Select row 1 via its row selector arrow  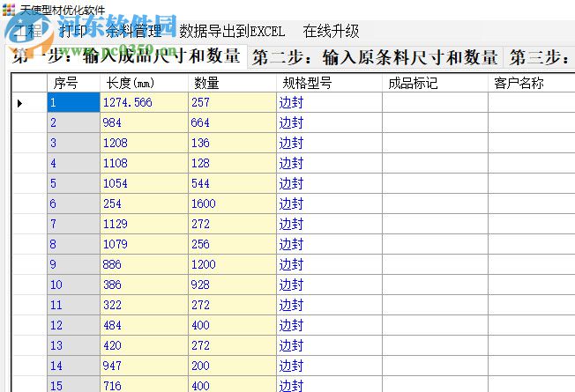click(29, 103)
